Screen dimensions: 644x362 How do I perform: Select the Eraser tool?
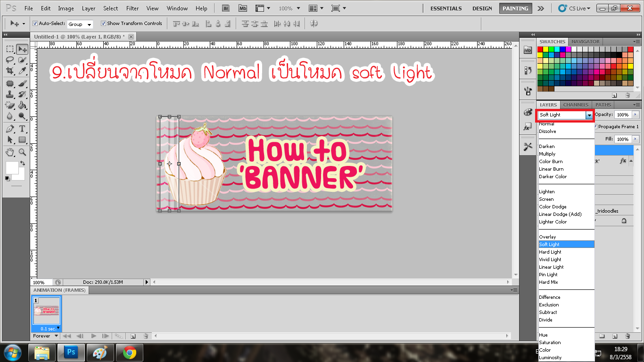9,105
